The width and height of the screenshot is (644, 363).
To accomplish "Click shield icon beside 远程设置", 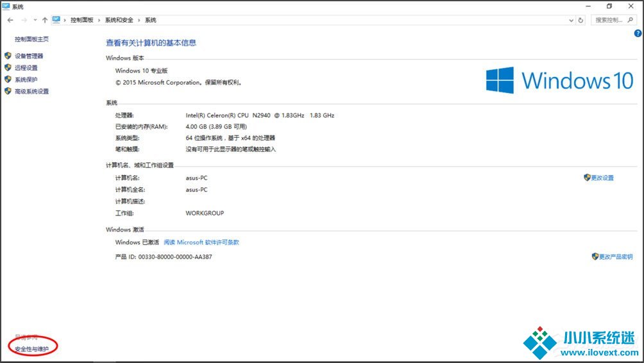I will point(8,67).
